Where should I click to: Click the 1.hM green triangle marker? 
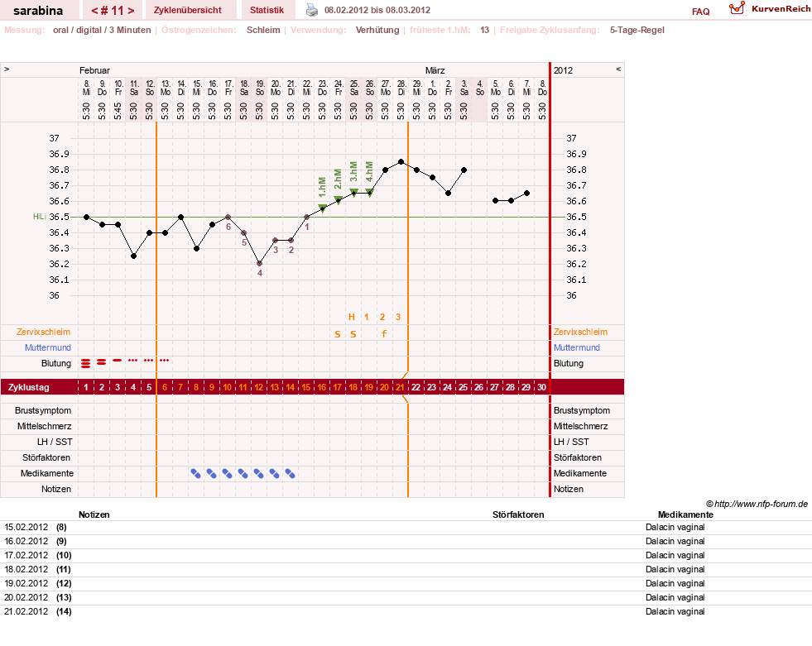(x=322, y=208)
